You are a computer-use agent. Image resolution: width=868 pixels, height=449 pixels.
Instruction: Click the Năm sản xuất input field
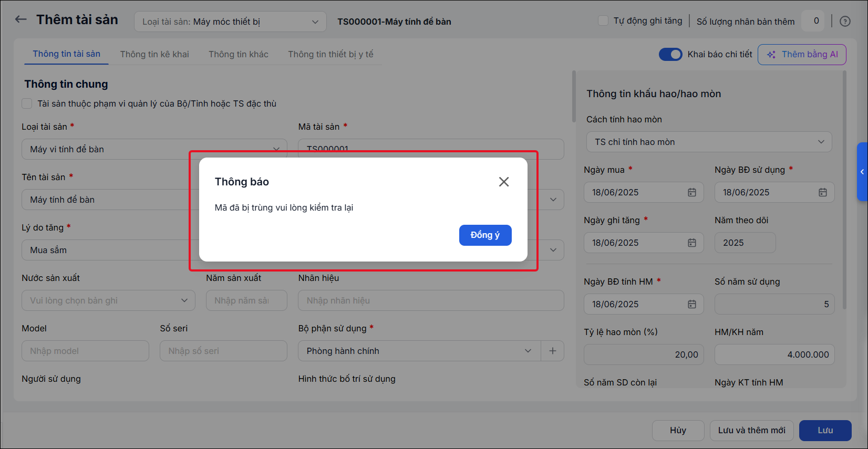246,300
